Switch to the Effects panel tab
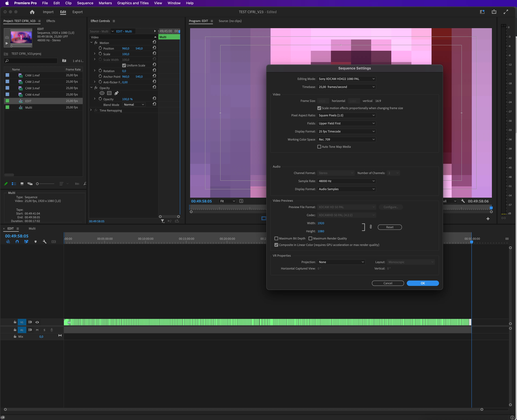 click(x=51, y=21)
